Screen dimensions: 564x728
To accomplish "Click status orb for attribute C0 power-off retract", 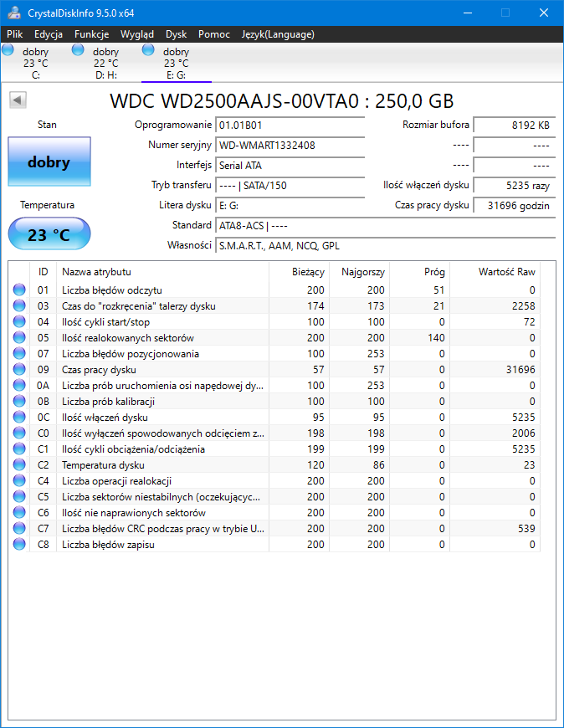I will pyautogui.click(x=19, y=433).
